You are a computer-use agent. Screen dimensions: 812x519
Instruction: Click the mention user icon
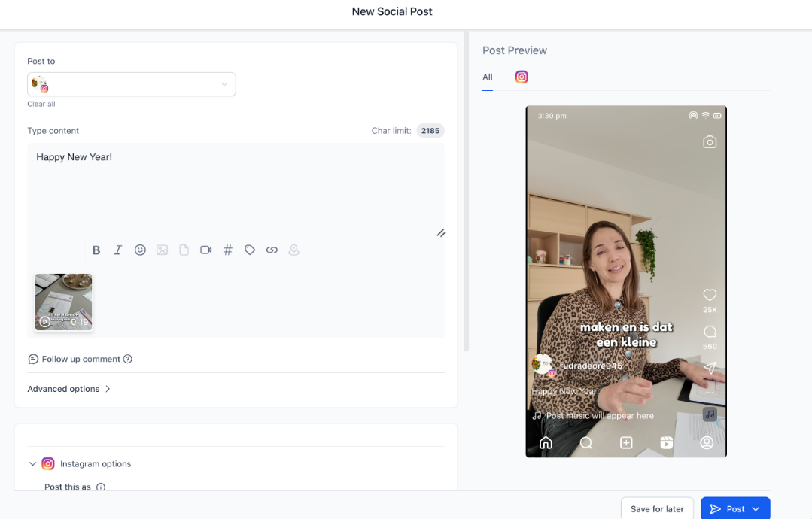[x=293, y=250]
